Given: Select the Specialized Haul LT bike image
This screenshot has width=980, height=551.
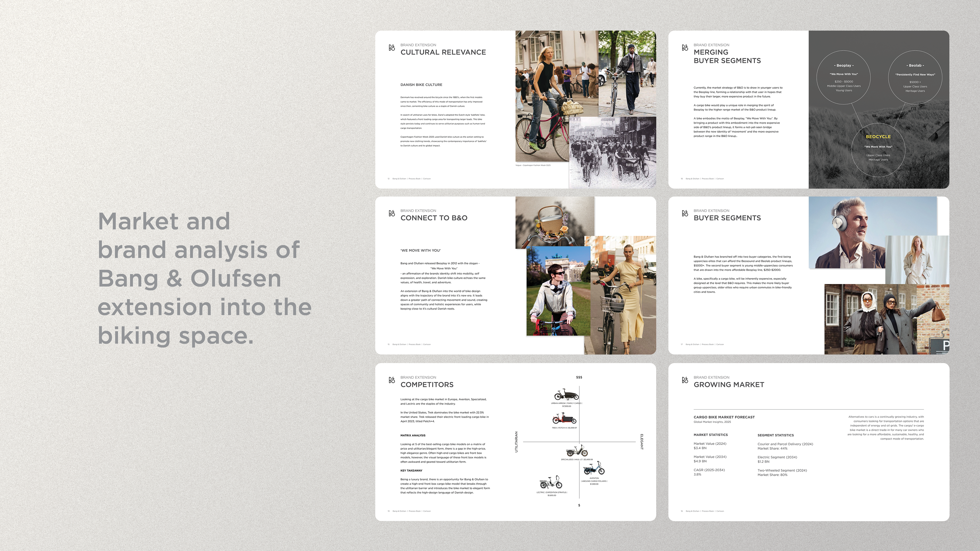Looking at the screenshot, I should 577,451.
